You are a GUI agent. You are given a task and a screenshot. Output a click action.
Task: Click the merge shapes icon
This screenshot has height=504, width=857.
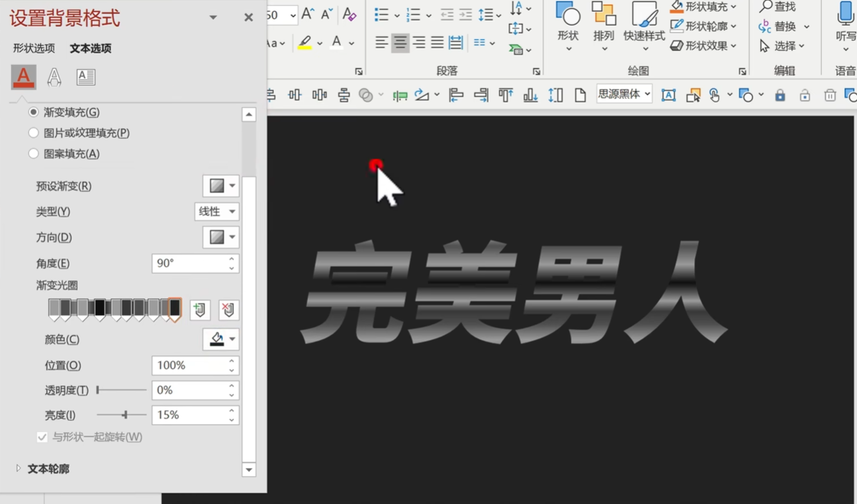coord(366,95)
